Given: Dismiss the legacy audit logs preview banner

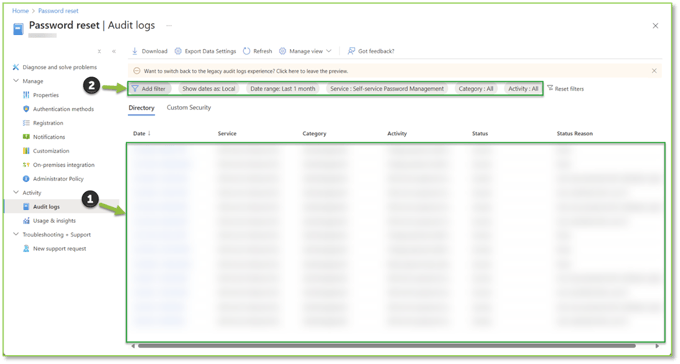Looking at the screenshot, I should pos(654,71).
